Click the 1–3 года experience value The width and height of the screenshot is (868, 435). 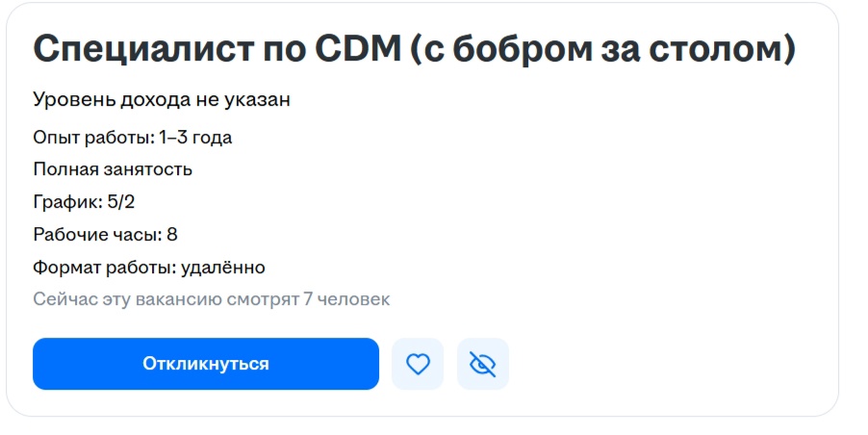[x=196, y=138]
